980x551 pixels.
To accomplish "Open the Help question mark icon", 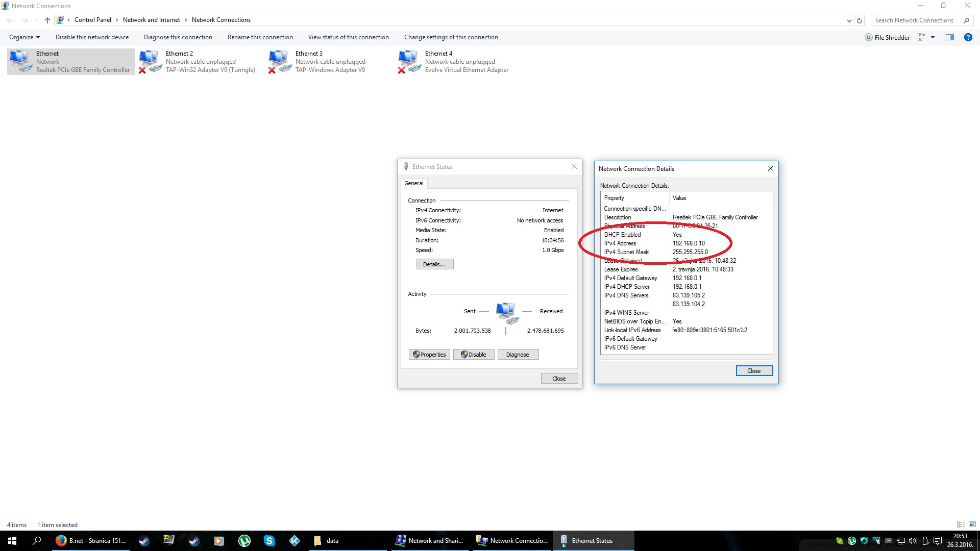I will (x=968, y=37).
